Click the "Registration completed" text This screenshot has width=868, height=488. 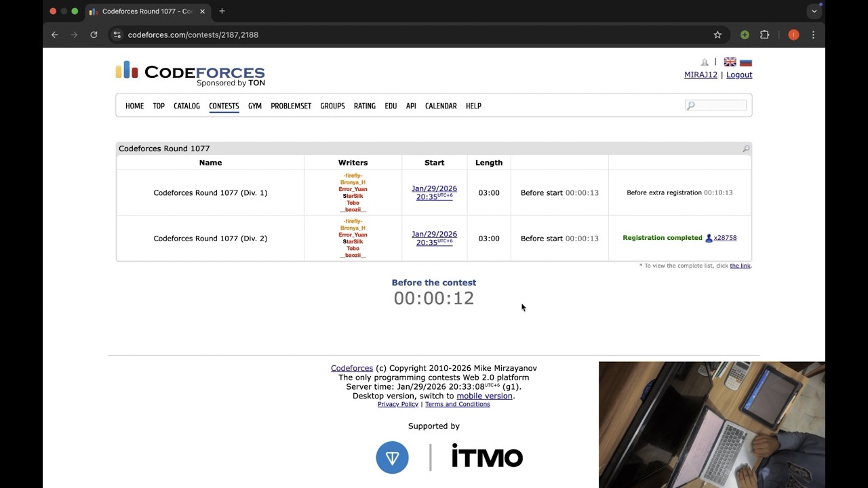[x=663, y=238]
